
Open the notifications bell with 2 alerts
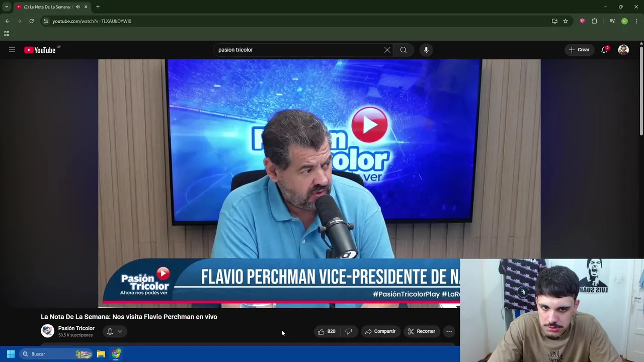(604, 50)
